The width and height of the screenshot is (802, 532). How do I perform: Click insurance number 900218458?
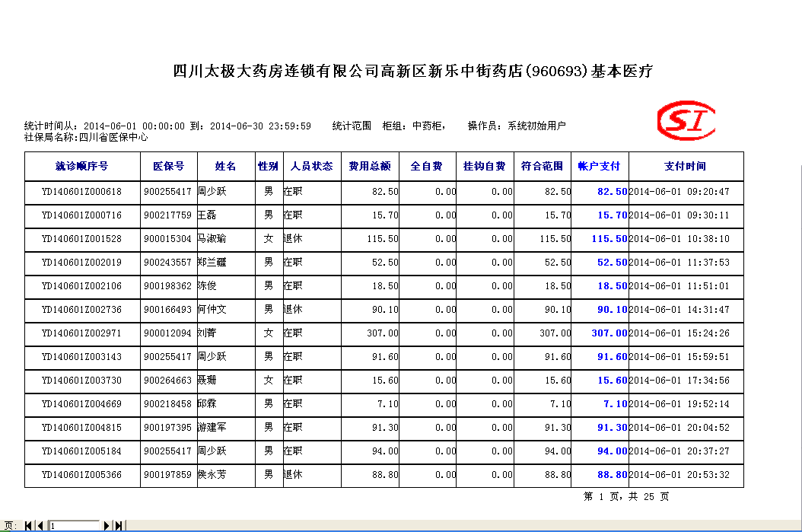[167, 403]
